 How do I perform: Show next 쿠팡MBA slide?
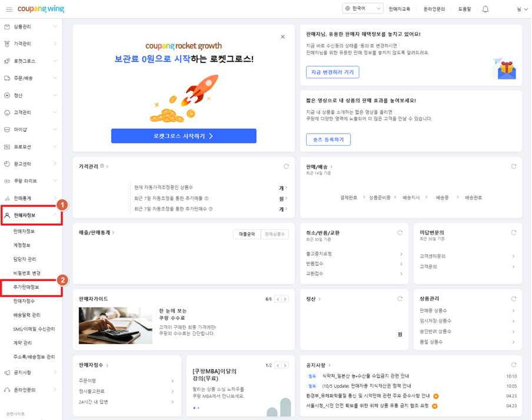coord(285,365)
